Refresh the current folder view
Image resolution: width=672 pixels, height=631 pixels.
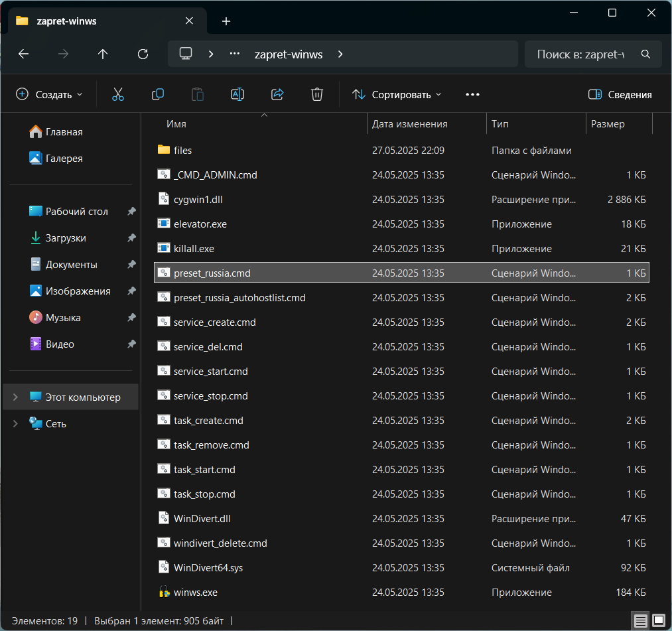pos(143,54)
